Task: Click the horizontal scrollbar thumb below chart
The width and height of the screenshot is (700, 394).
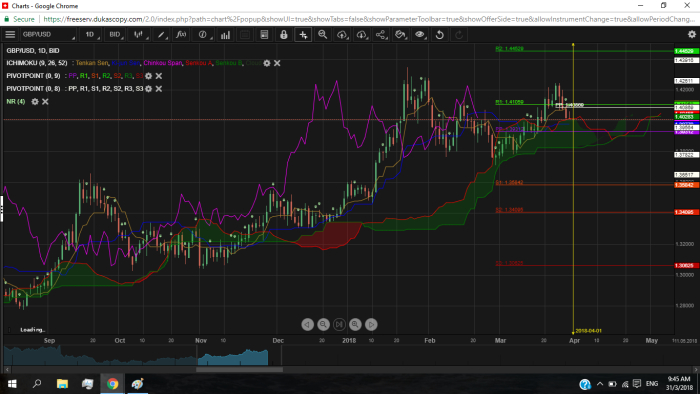Action: (x=239, y=369)
